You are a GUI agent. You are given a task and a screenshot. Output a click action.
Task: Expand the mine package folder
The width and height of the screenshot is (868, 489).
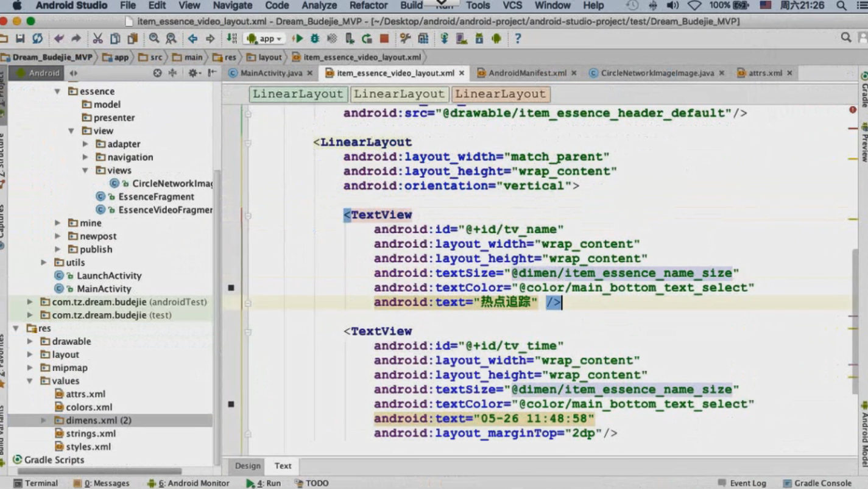pyautogui.click(x=57, y=223)
